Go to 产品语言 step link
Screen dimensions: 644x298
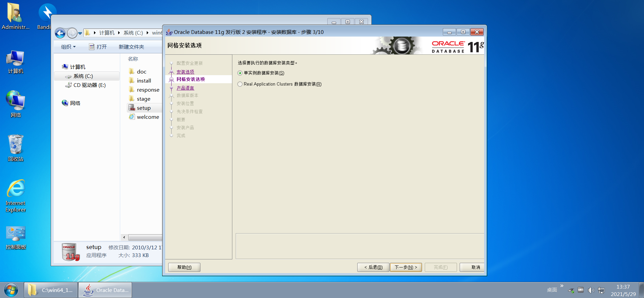[185, 88]
